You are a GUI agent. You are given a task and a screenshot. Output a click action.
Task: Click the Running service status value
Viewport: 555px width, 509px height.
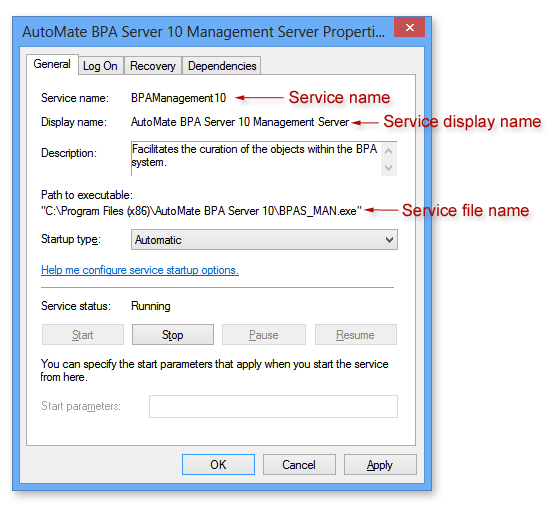point(151,306)
